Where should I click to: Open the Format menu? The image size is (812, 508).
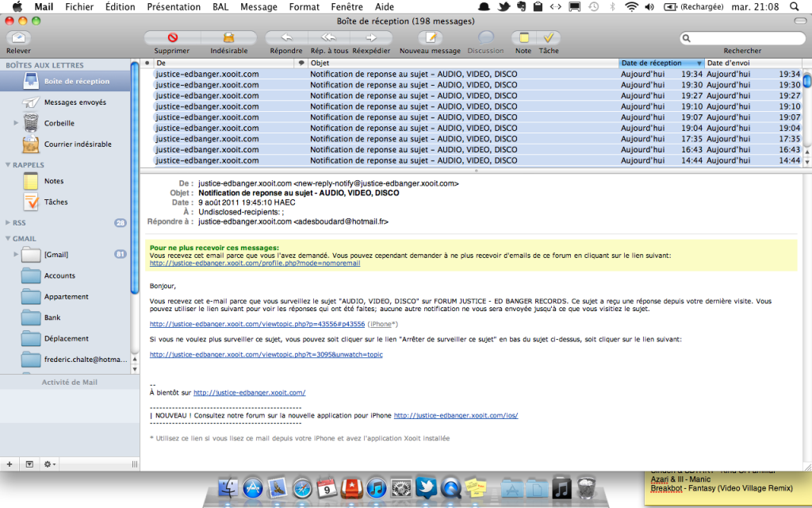304,6
